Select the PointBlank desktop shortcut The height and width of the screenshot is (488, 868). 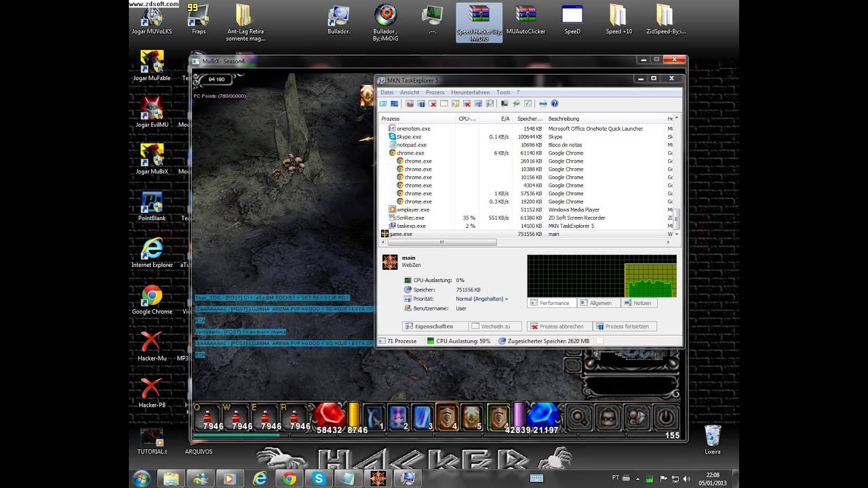click(x=152, y=206)
